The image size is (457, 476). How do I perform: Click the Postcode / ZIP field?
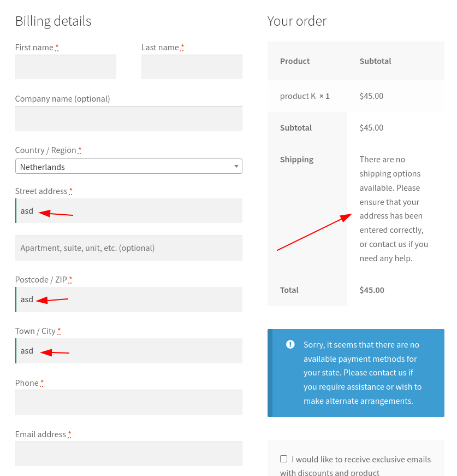click(x=129, y=299)
